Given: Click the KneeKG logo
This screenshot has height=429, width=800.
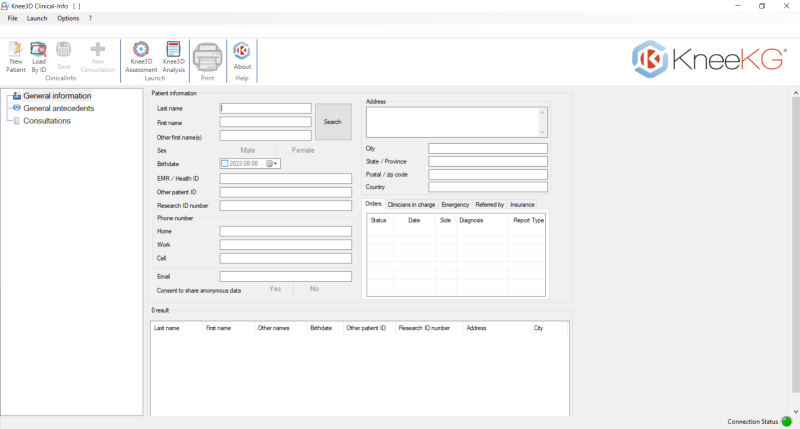Looking at the screenshot, I should tap(709, 59).
